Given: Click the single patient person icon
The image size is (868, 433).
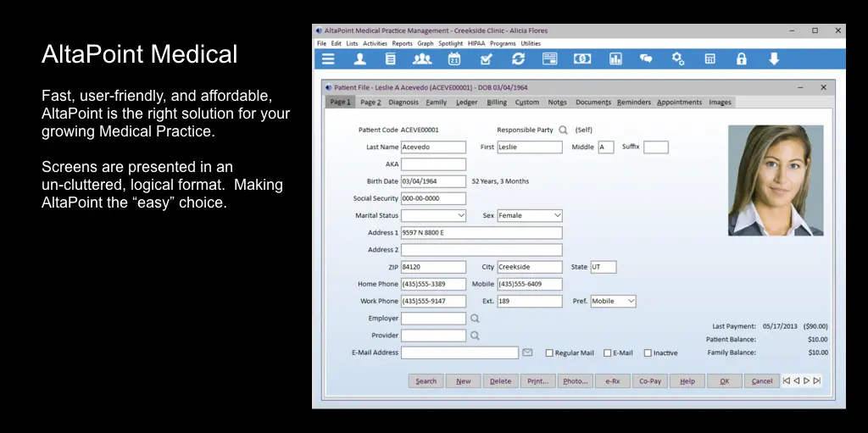Looking at the screenshot, I should (x=359, y=58).
